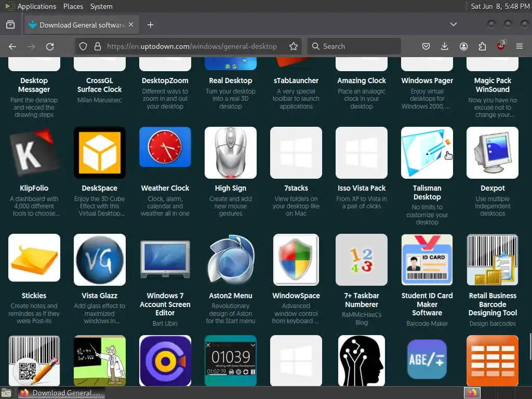Open the Applications menu
This screenshot has width=532, height=399.
coord(37,6)
